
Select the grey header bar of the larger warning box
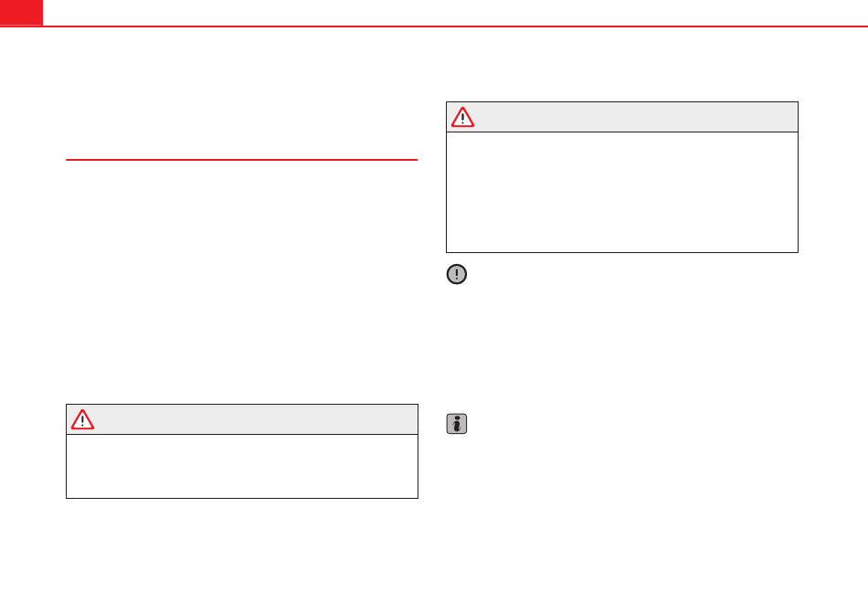point(622,117)
